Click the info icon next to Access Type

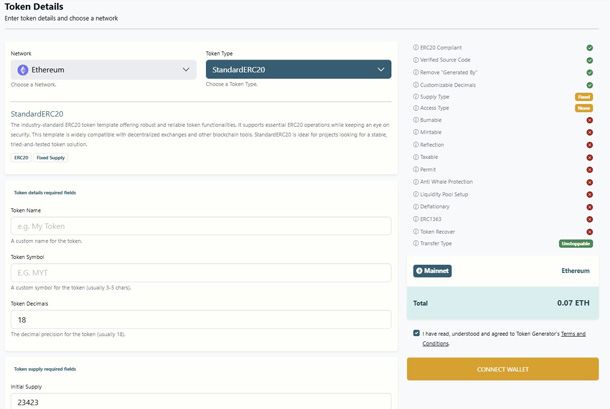[x=416, y=108]
